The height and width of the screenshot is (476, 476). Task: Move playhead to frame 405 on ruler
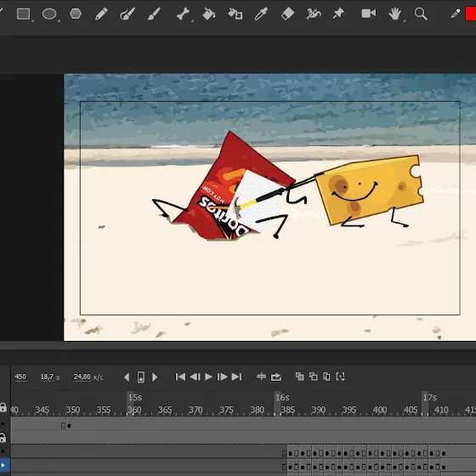(411, 410)
